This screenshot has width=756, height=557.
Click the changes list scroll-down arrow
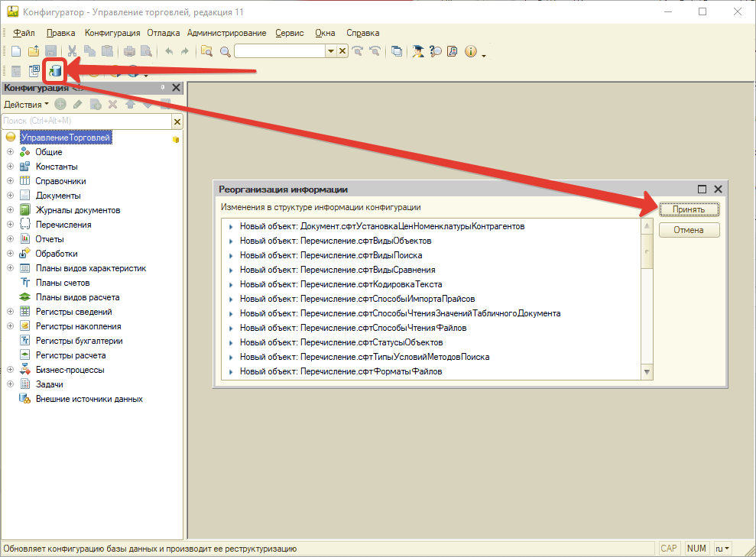point(647,372)
